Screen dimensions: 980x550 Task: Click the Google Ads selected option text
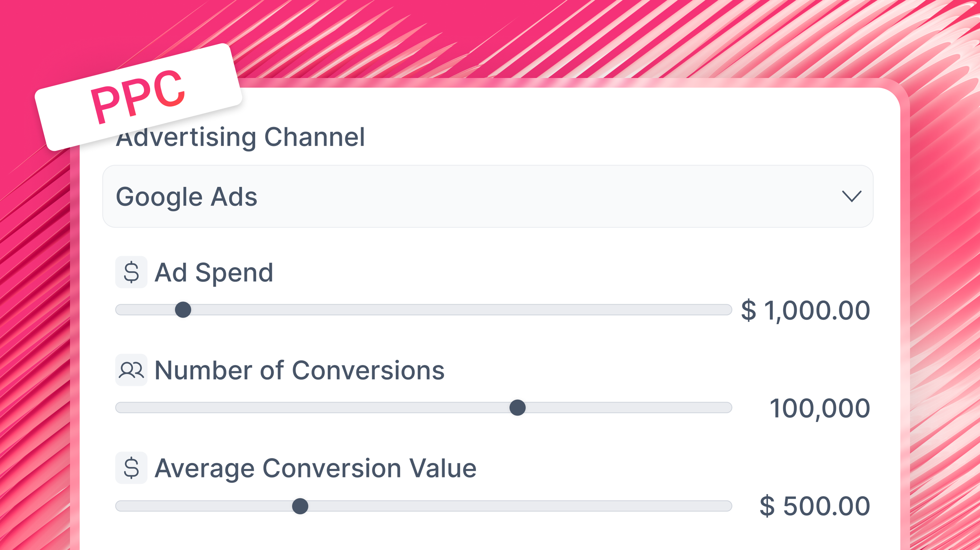point(187,197)
